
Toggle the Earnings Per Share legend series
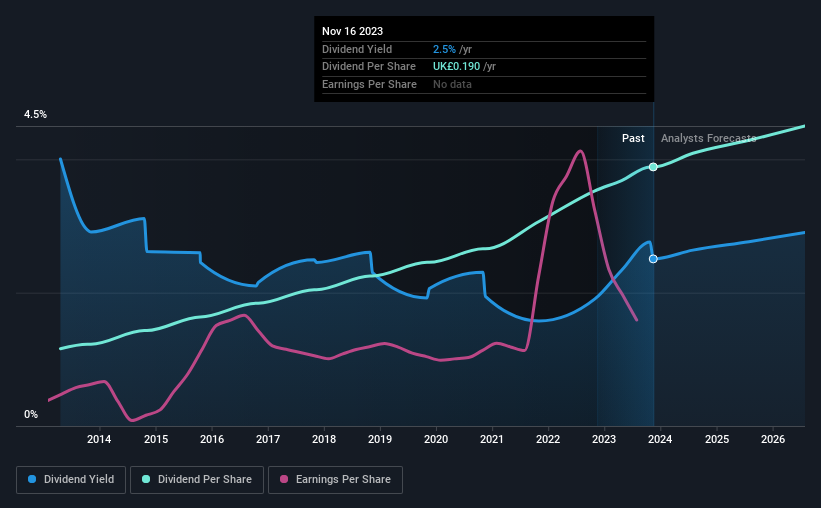[x=335, y=479]
